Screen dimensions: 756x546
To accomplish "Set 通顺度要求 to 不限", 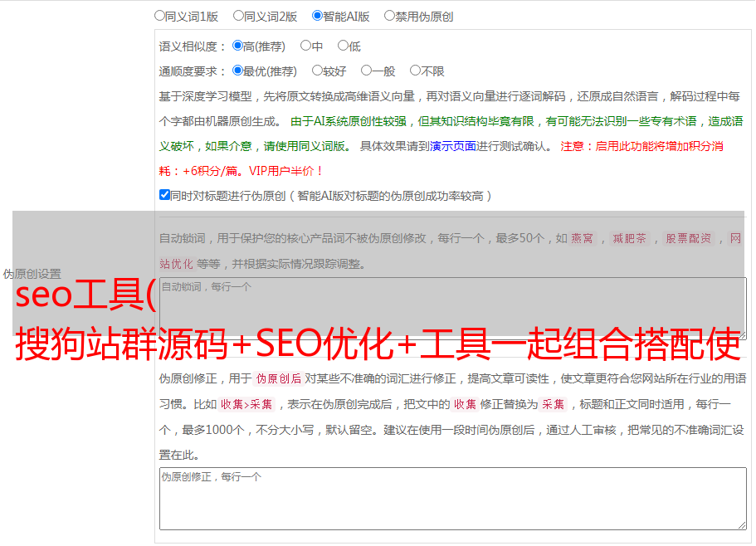I will 415,71.
